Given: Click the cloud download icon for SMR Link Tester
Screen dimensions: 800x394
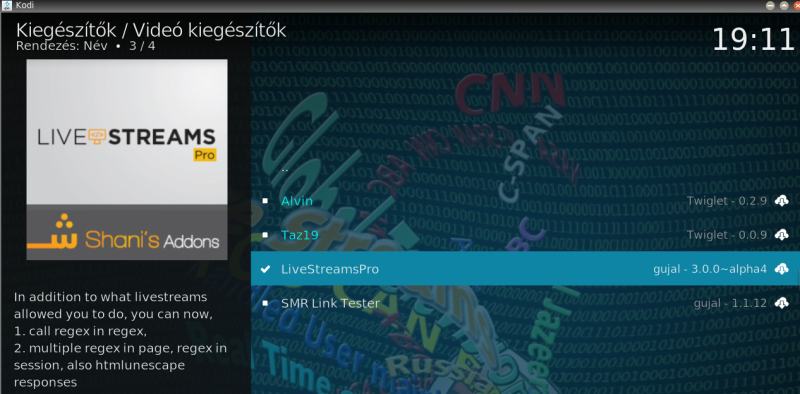Looking at the screenshot, I should pos(781,303).
